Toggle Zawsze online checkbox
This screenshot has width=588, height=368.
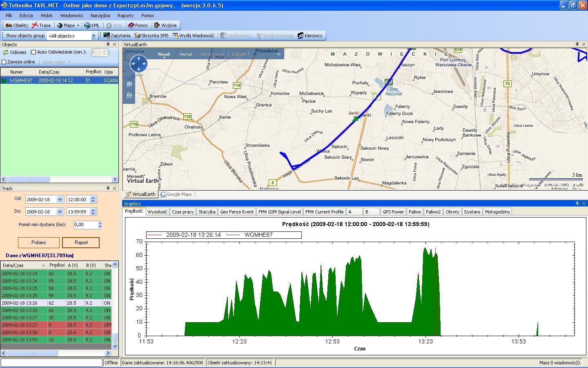[x=4, y=62]
